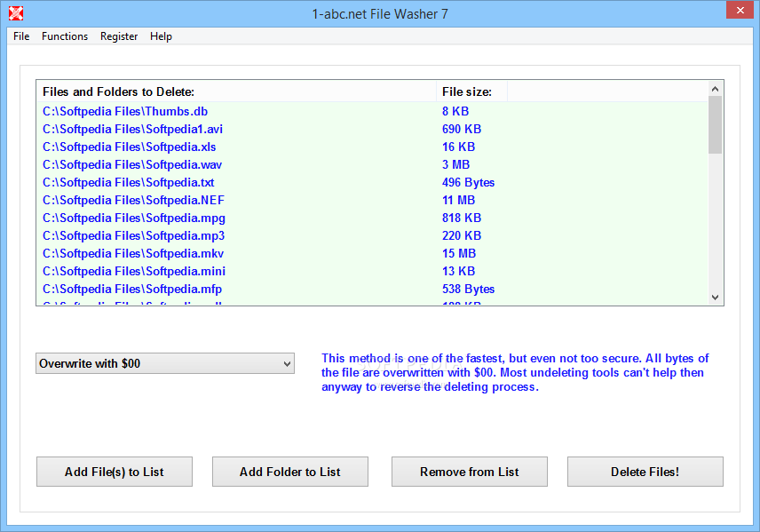Click the 538 Bytes file size value
Image resolution: width=760 pixels, height=532 pixels.
[x=468, y=289]
